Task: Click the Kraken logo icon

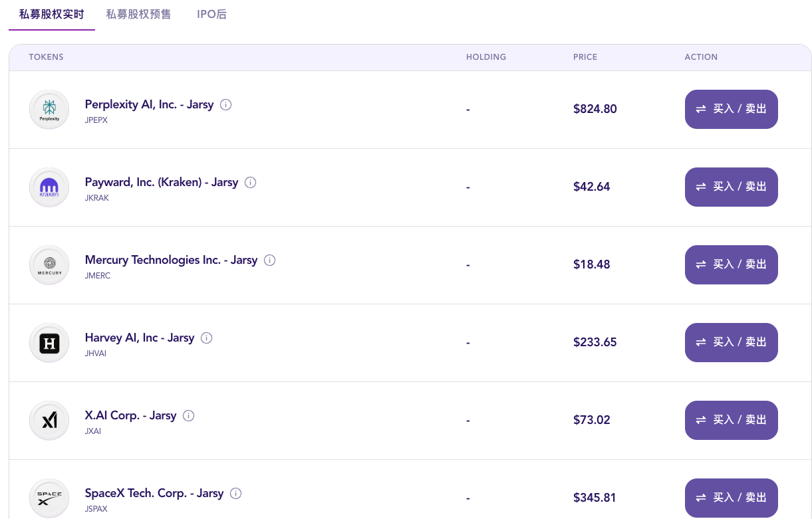Action: [49, 187]
